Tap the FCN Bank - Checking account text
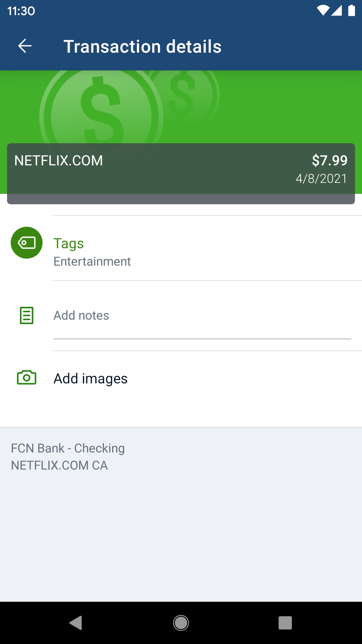The image size is (362, 644). [68, 448]
